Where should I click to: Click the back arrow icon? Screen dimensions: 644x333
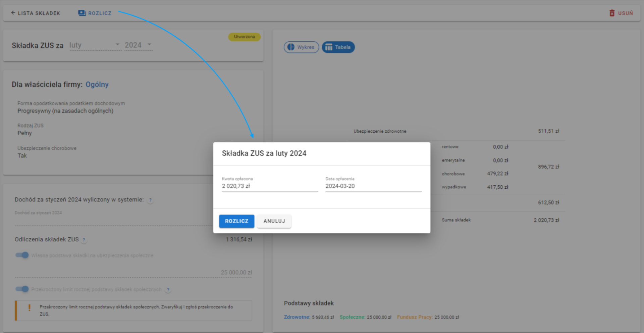click(x=13, y=13)
